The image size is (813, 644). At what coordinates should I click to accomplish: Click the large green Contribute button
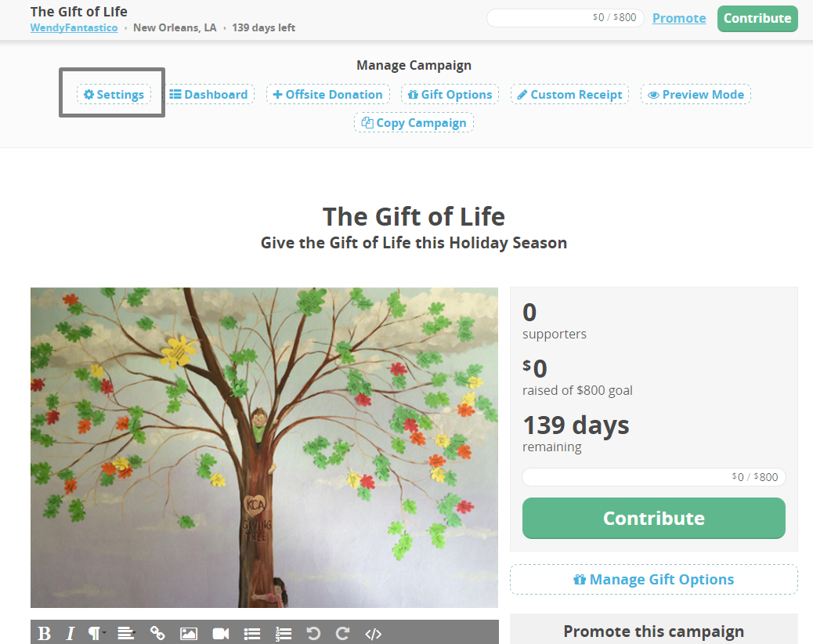click(653, 519)
